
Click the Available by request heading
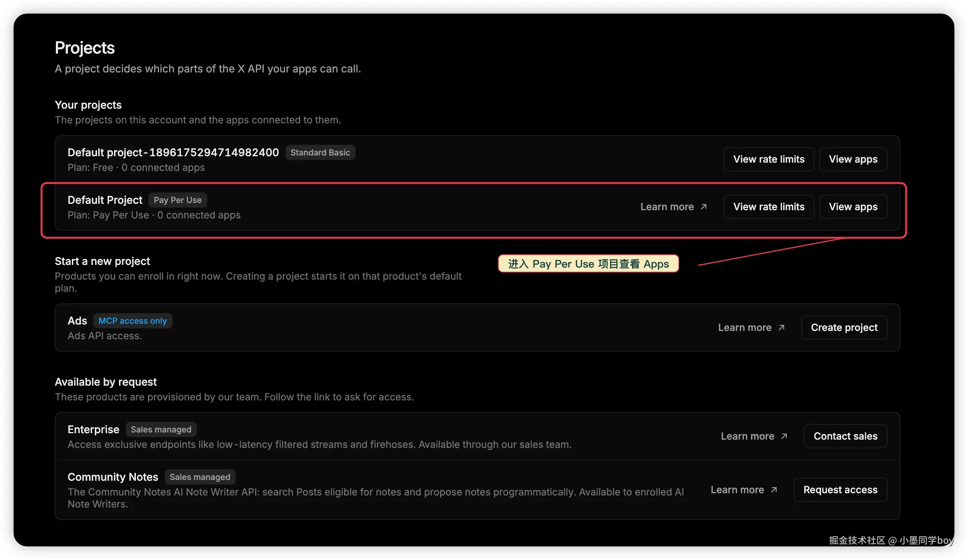(x=106, y=382)
